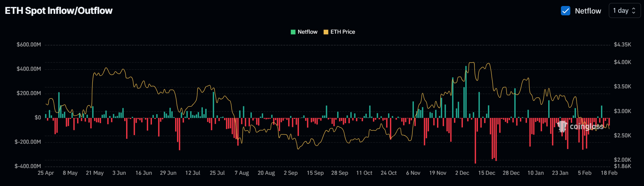The width and height of the screenshot is (644, 186).
Task: Click the 29 Jun date label
Action: coord(168,173)
